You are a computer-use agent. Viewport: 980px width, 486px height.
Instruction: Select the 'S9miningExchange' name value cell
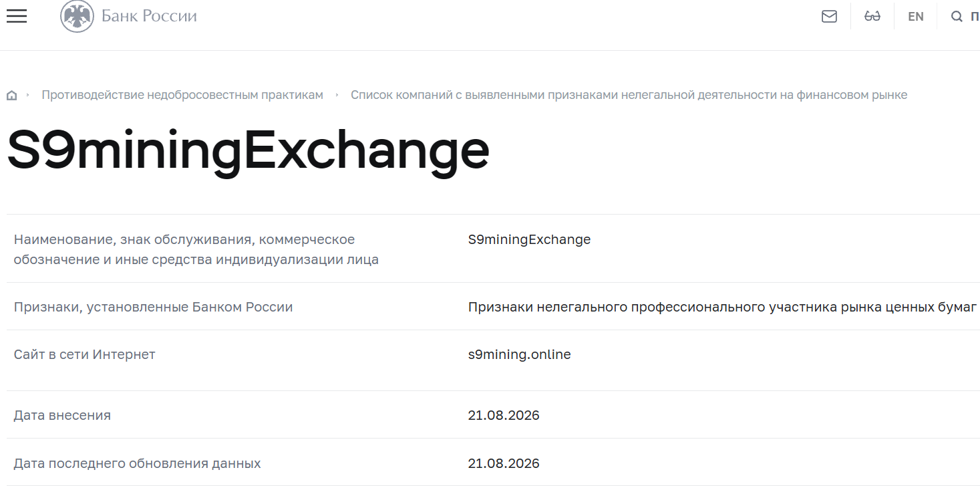pos(529,239)
